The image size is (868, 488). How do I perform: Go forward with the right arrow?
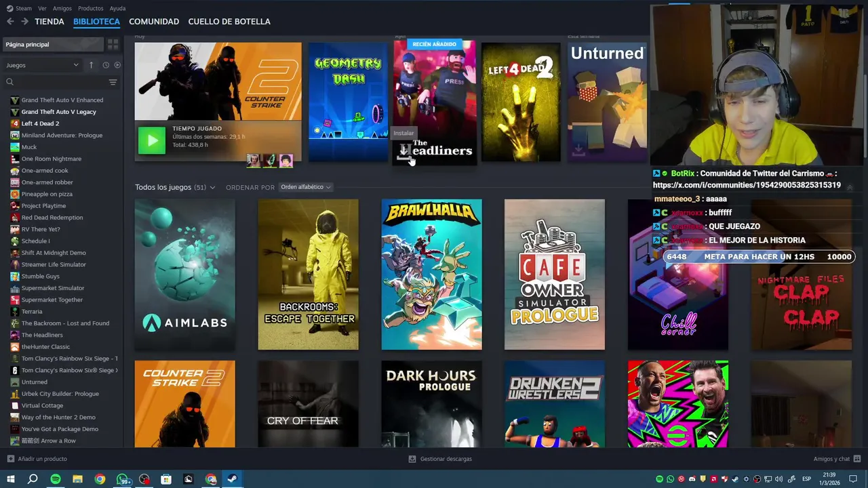point(24,22)
